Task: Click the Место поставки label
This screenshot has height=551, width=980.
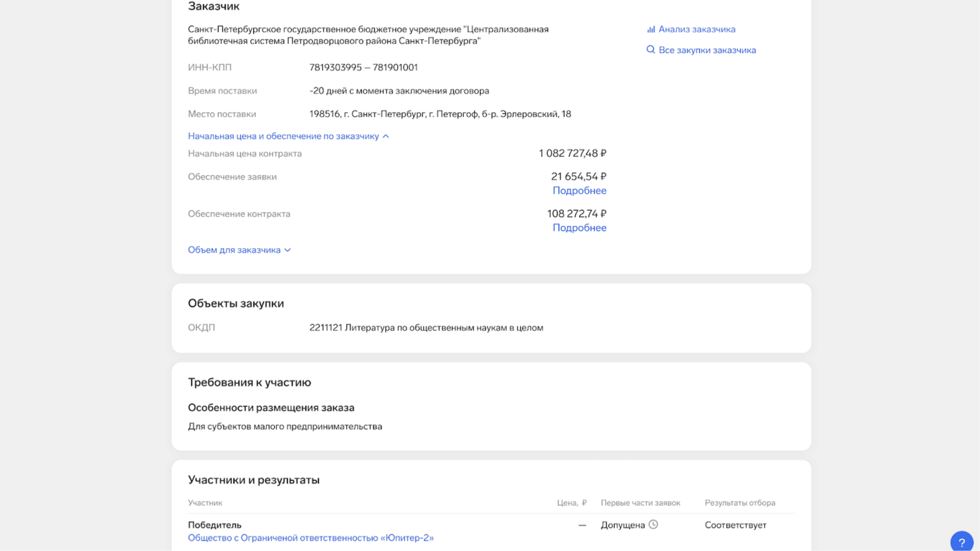Action: pyautogui.click(x=222, y=114)
